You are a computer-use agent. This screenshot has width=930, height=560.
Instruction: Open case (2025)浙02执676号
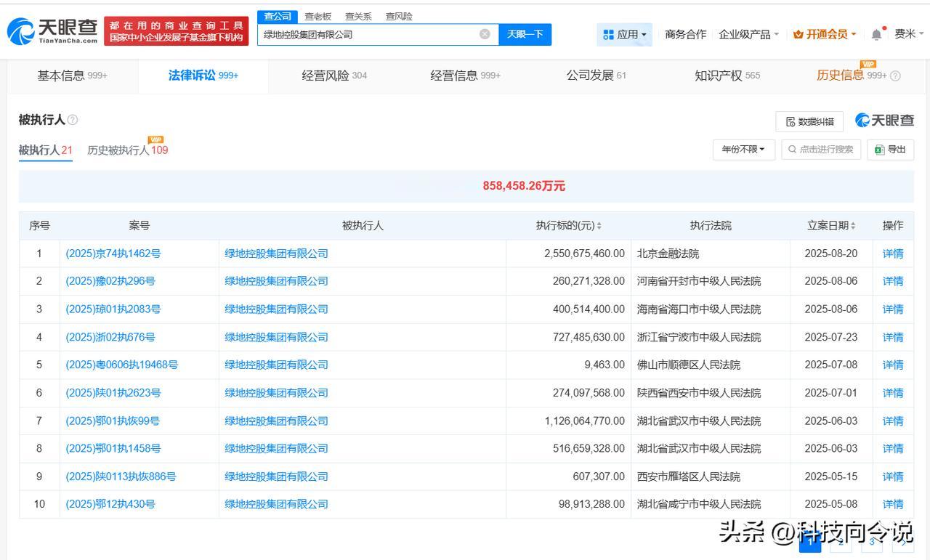110,337
